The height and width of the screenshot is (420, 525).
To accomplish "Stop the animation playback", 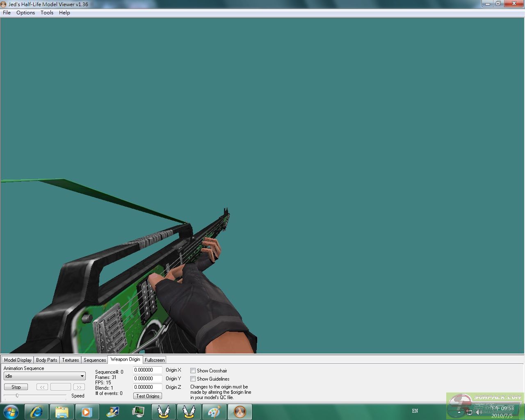I will 16,387.
